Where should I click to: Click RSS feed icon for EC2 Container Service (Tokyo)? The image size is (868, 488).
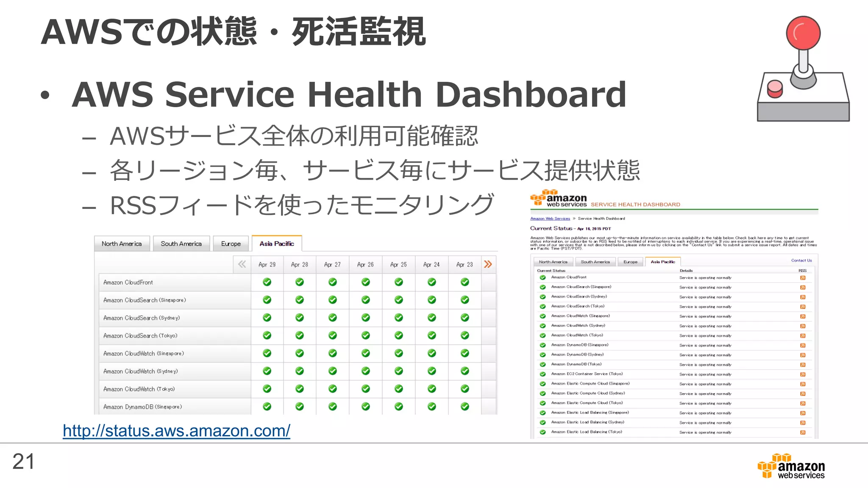point(803,374)
